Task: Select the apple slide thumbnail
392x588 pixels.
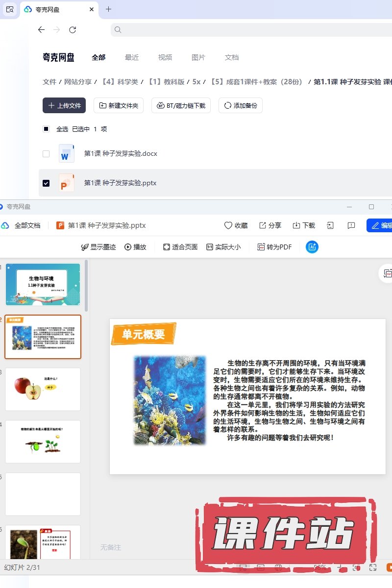Action: 43,389
